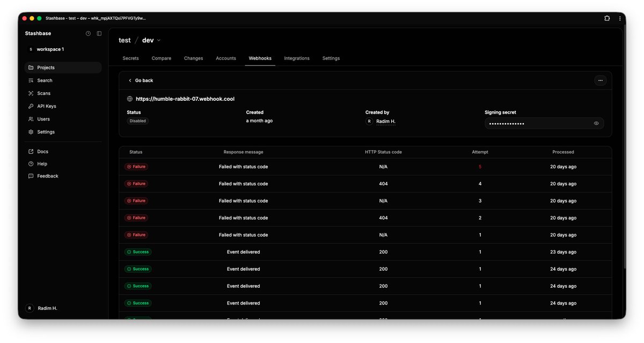The height and width of the screenshot is (343, 644).
Task: Switch to the Compare tab
Action: pyautogui.click(x=162, y=58)
